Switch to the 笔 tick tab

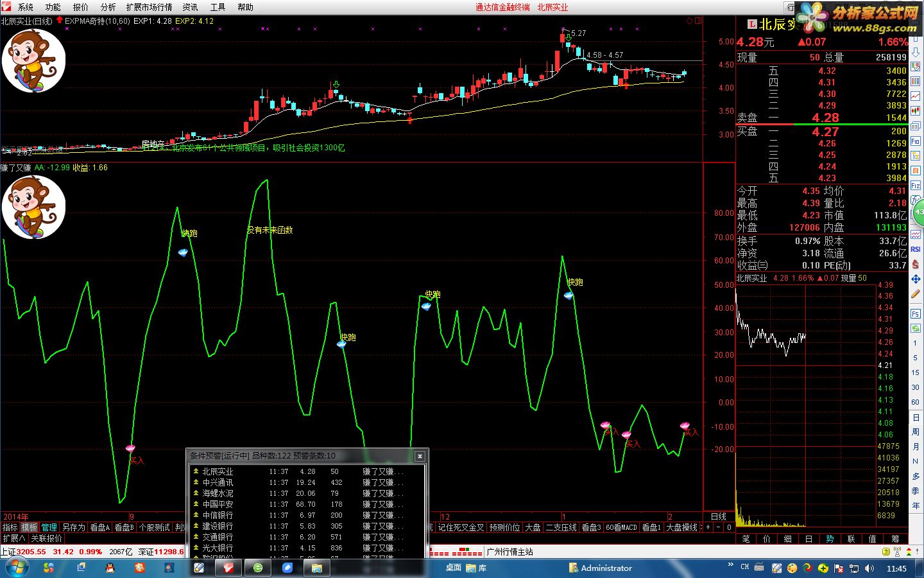pyautogui.click(x=746, y=539)
